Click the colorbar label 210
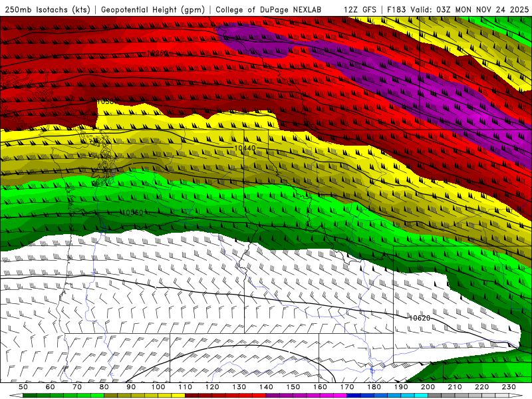 (x=455, y=387)
